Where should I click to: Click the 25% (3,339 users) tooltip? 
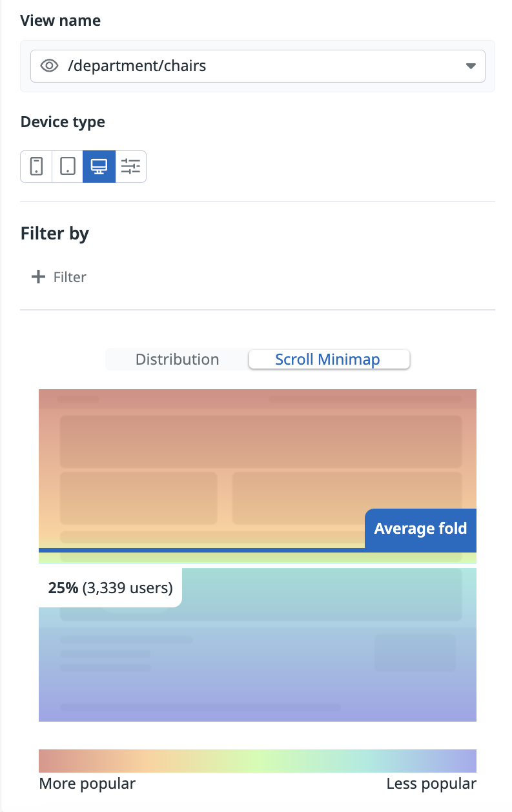(x=110, y=588)
